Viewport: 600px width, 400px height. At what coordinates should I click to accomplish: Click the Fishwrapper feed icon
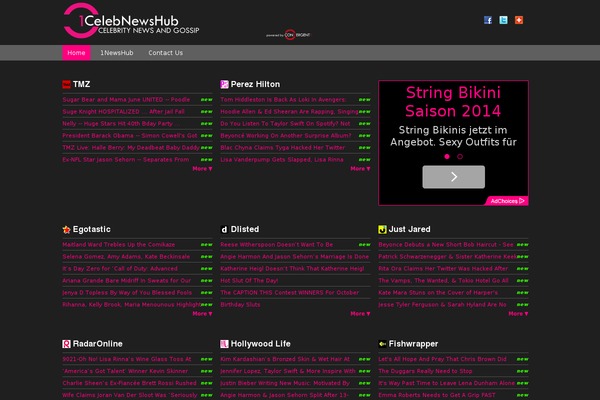(382, 344)
